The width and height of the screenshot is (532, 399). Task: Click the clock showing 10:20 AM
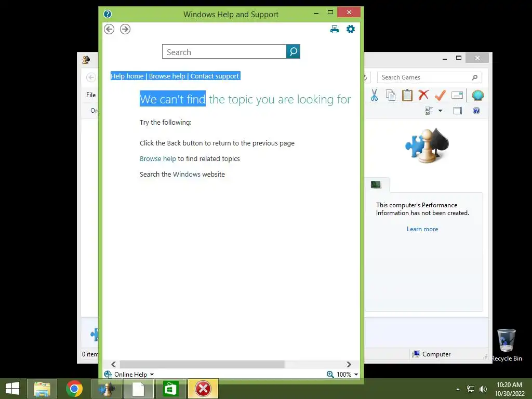[509, 385]
